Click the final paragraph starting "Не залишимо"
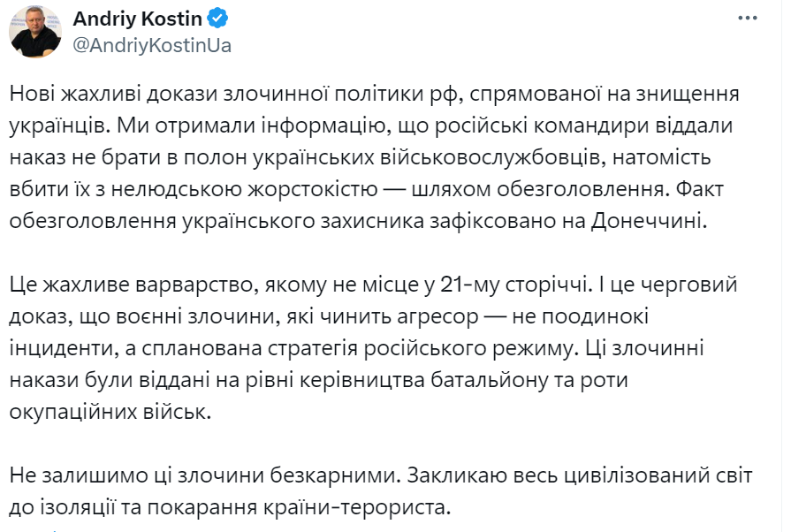The width and height of the screenshot is (791, 532). [380, 492]
